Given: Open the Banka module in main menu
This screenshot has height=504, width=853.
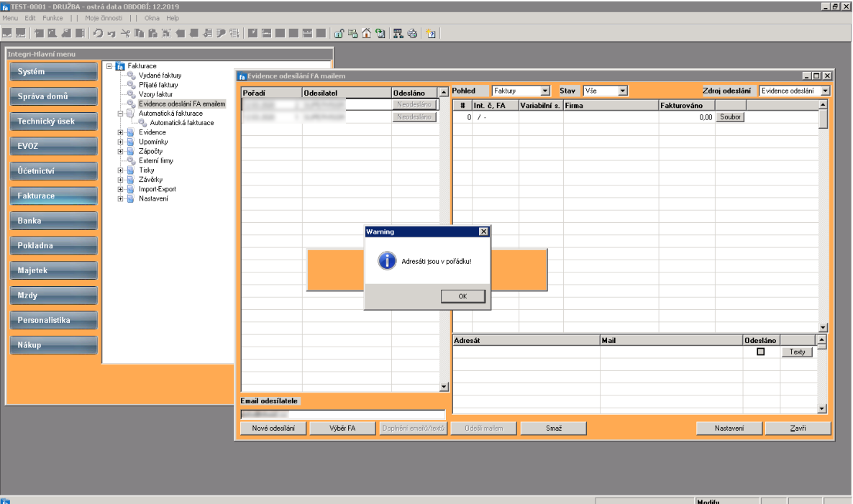Looking at the screenshot, I should pos(53,221).
